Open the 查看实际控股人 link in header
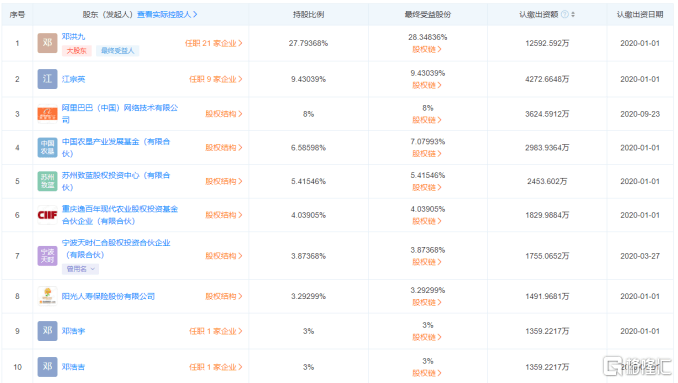The image size is (678, 383). click(167, 14)
